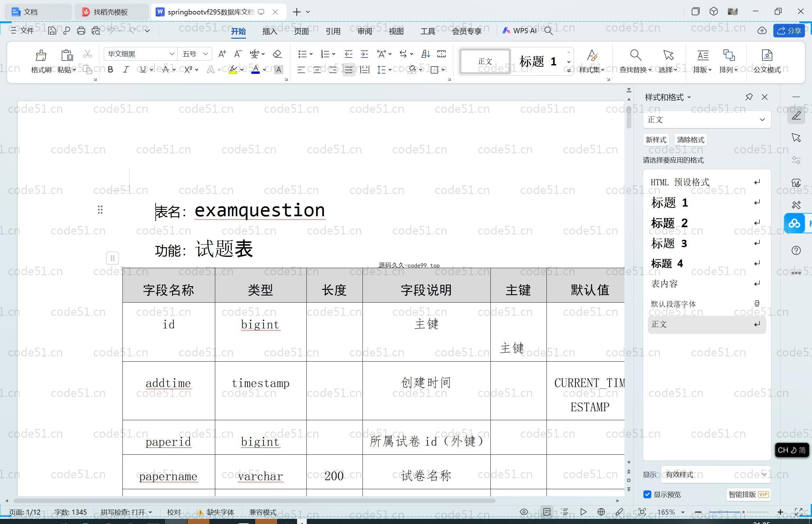
Task: Click the Share (分享) button
Action: 788,31
